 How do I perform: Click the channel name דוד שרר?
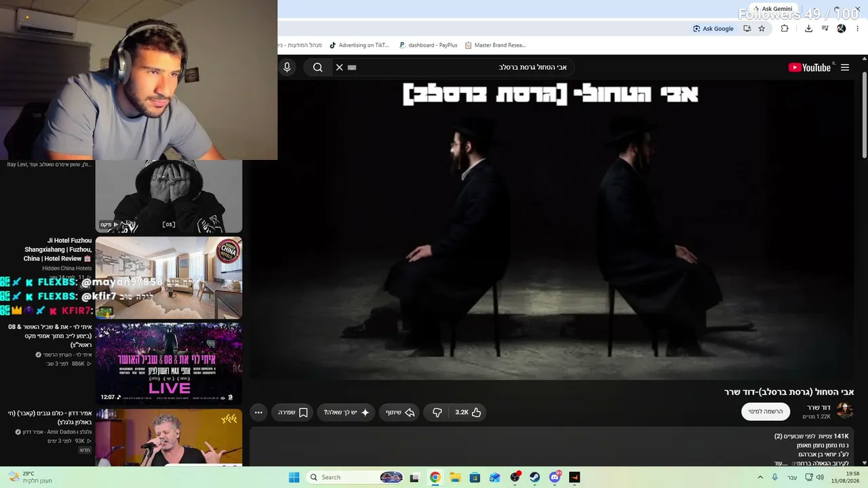coord(818,407)
